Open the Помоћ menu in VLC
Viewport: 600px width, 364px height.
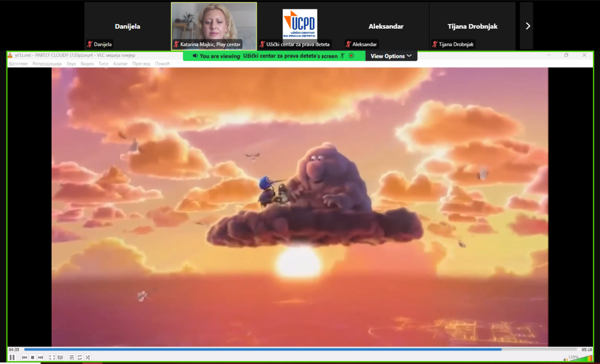pos(162,64)
